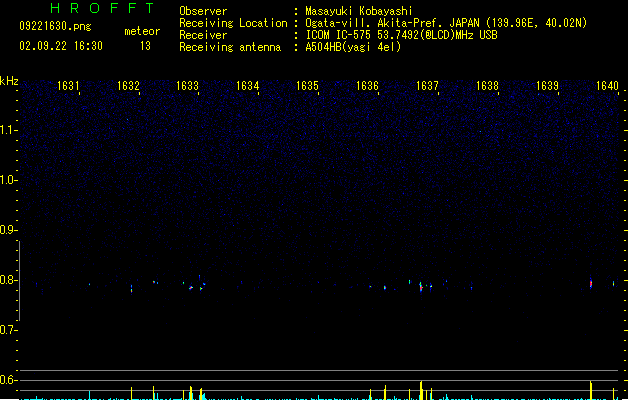Click the 1637 time marker

427,86
